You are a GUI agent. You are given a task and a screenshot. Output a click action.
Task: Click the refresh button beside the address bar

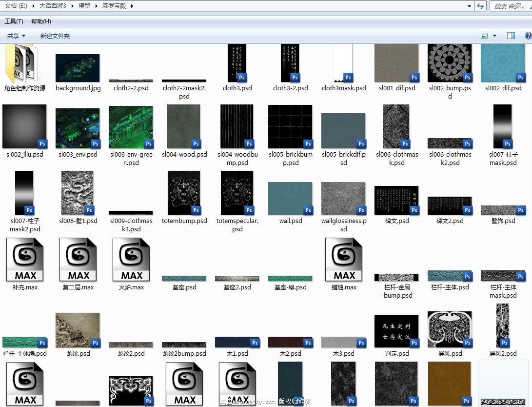point(480,6)
